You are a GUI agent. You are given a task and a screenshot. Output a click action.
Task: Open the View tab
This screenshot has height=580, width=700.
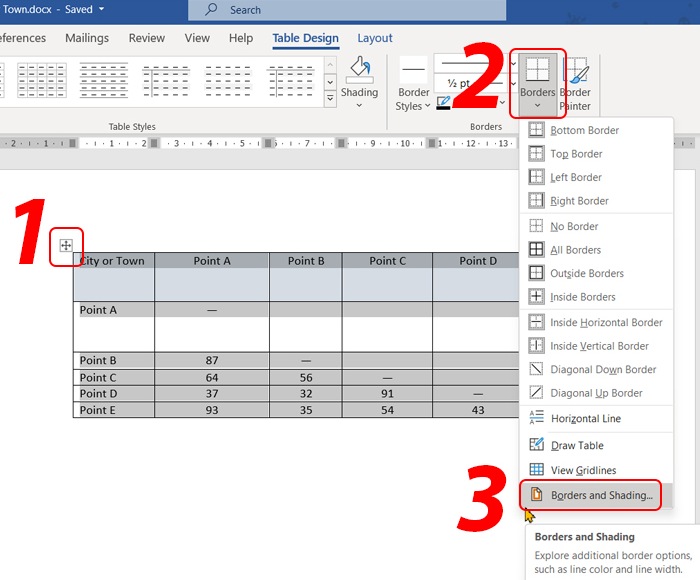pyautogui.click(x=197, y=38)
